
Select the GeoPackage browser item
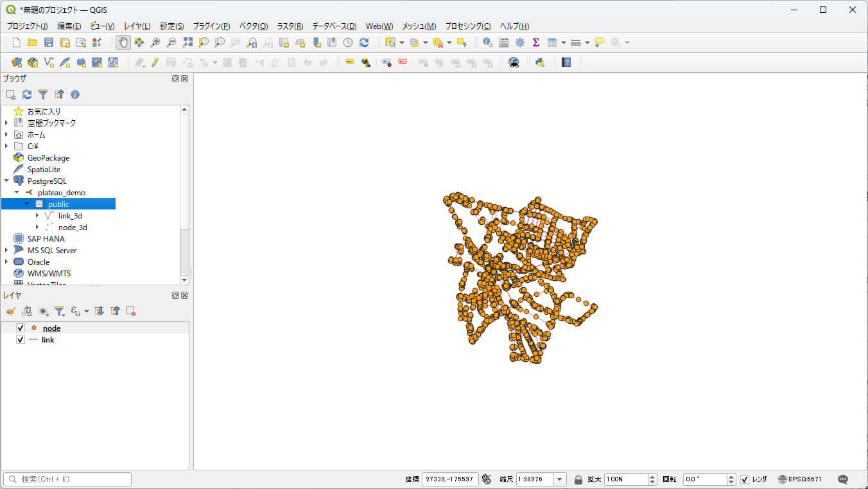coord(48,157)
